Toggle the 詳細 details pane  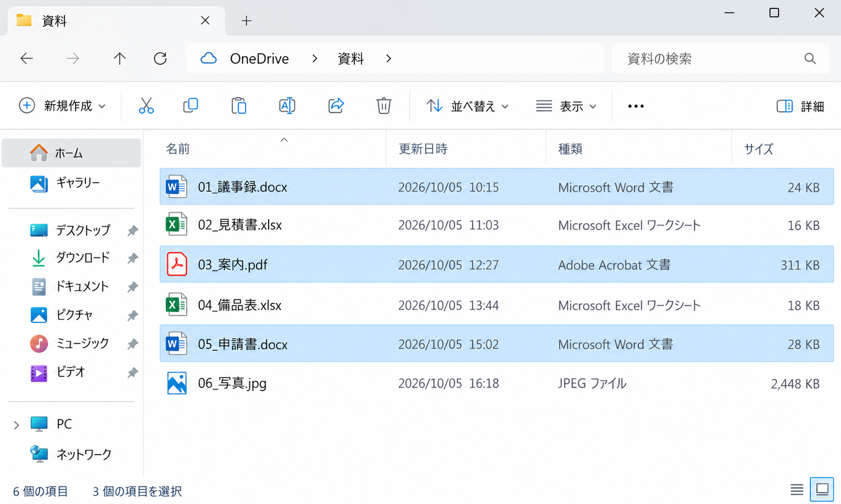(800, 106)
